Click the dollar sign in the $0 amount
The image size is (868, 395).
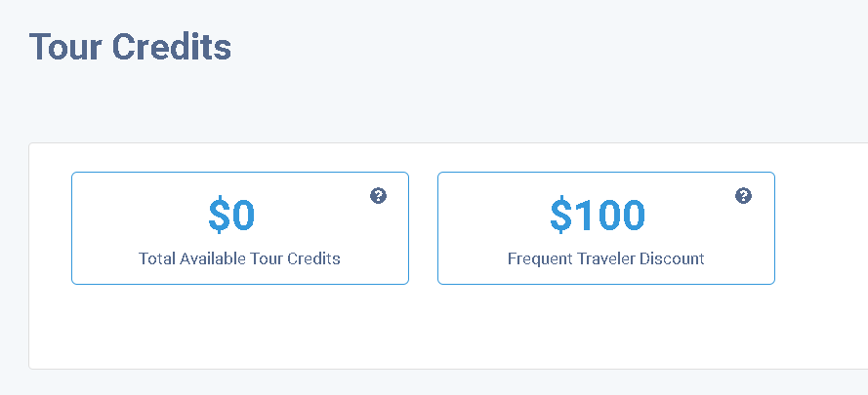pyautogui.click(x=220, y=216)
